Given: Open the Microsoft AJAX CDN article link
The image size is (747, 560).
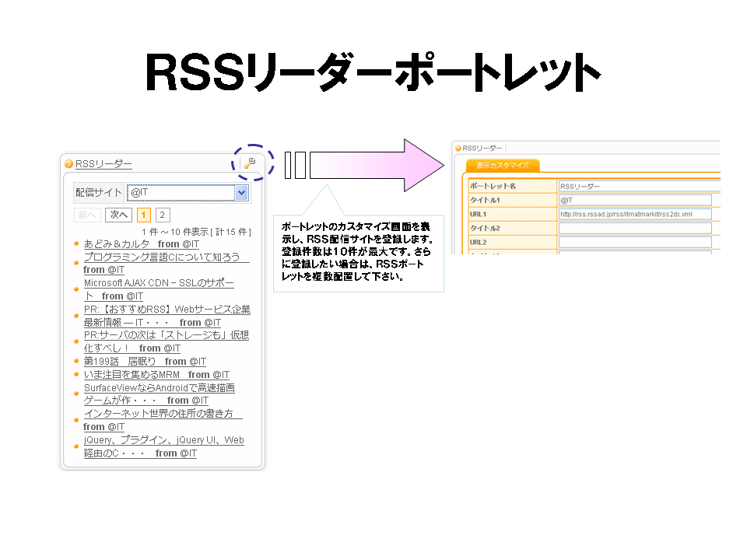Looking at the screenshot, I should [159, 283].
